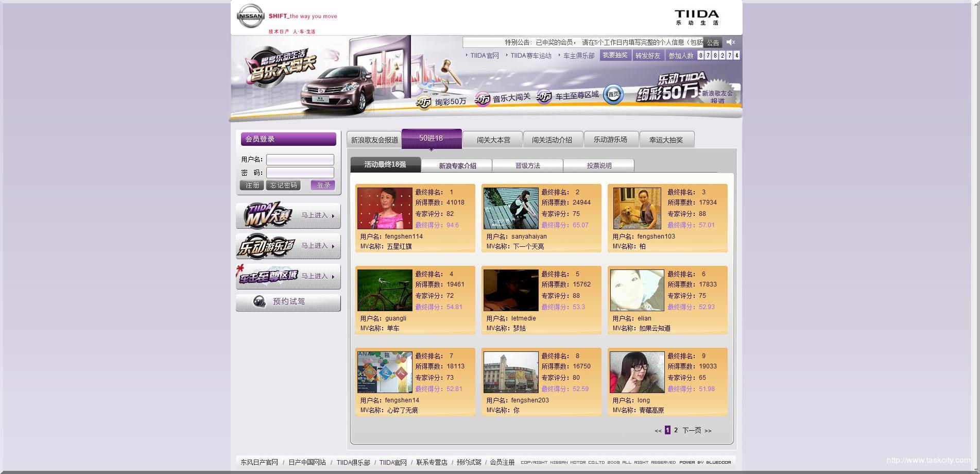This screenshot has height=474, width=980.
Task: Switch to the 闯关活动介绍 tab
Action: point(552,140)
